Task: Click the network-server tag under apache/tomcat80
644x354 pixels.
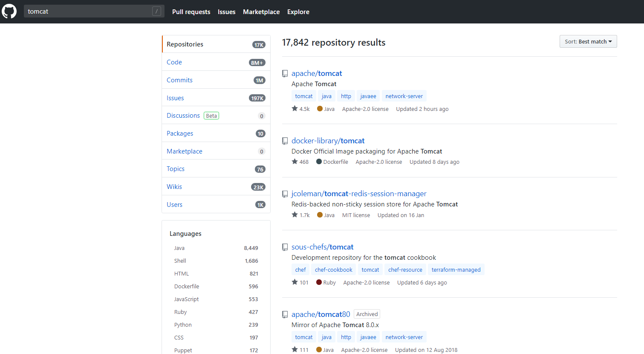Action: click(404, 337)
